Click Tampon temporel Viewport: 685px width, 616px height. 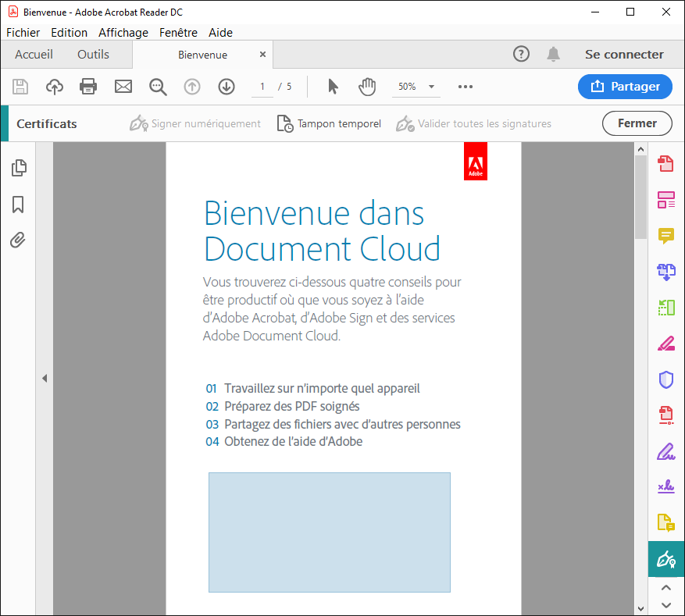click(x=329, y=123)
